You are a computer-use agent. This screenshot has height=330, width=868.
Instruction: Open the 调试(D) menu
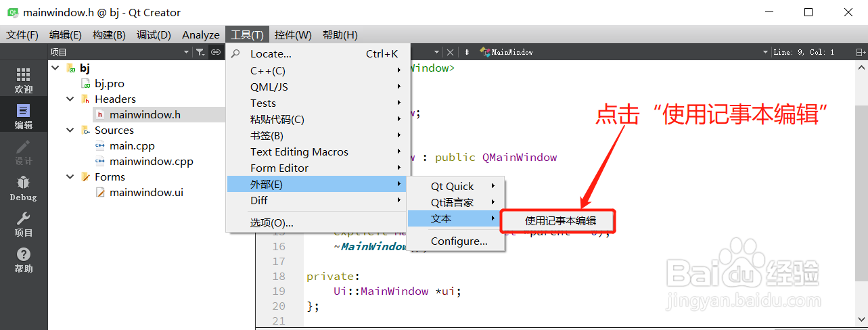pyautogui.click(x=154, y=34)
